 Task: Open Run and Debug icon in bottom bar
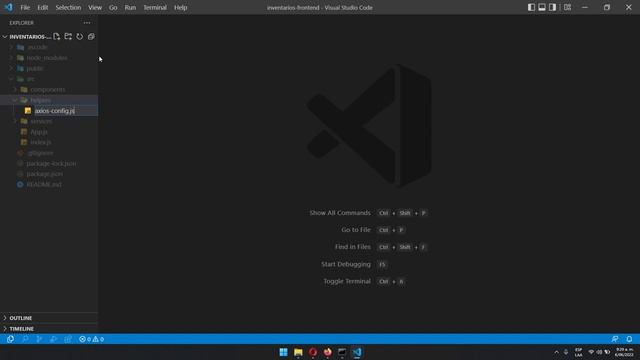(53, 339)
